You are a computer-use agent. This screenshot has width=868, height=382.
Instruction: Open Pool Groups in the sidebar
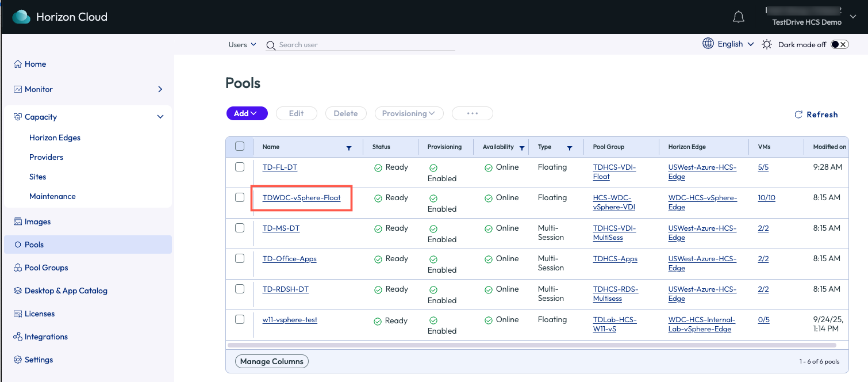click(x=46, y=268)
